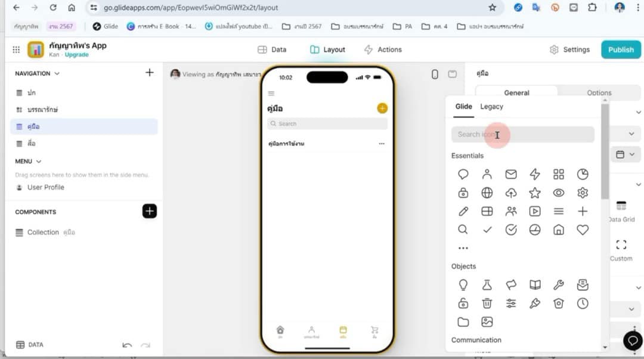Switch to the Legacy icons tab
This screenshot has width=644, height=359.
491,107
